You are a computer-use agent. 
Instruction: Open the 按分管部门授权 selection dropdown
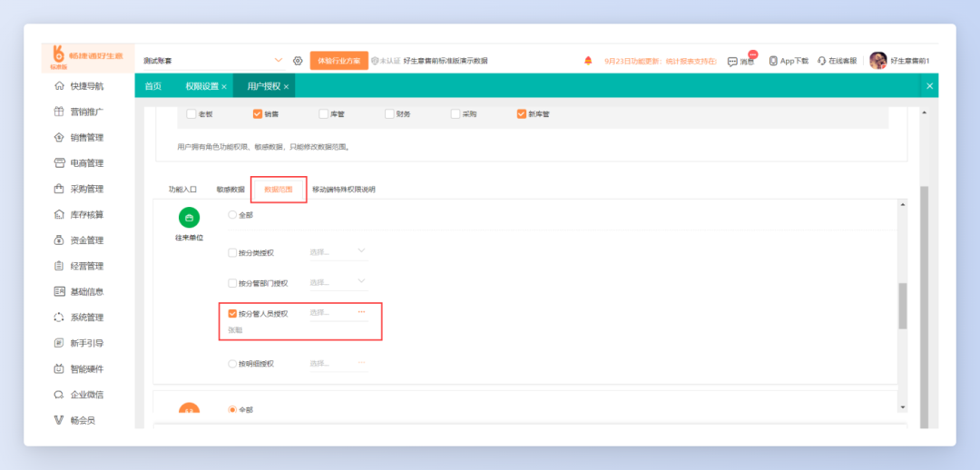(x=361, y=280)
